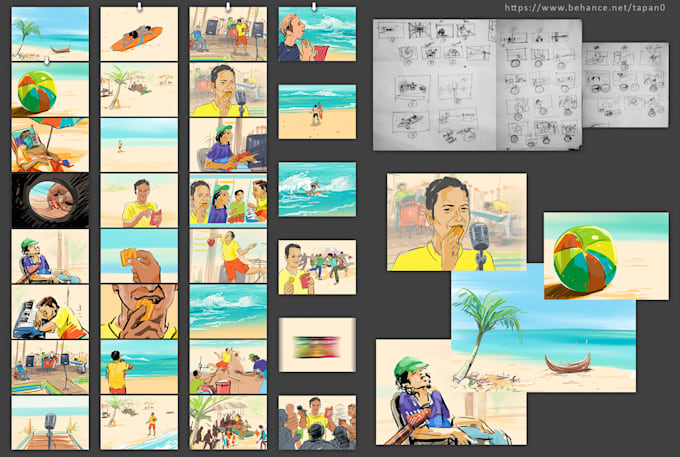The width and height of the screenshot is (680, 457).
Task: Select the motion-blurred packet frame
Action: (317, 345)
